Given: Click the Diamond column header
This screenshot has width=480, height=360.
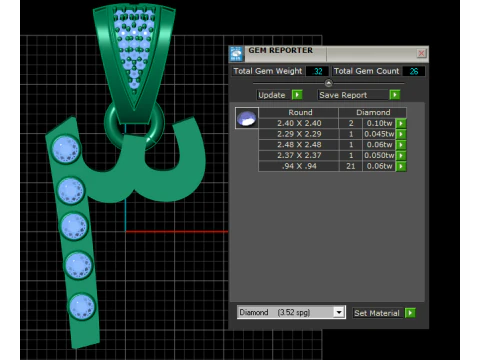Looking at the screenshot, I should [x=373, y=112].
